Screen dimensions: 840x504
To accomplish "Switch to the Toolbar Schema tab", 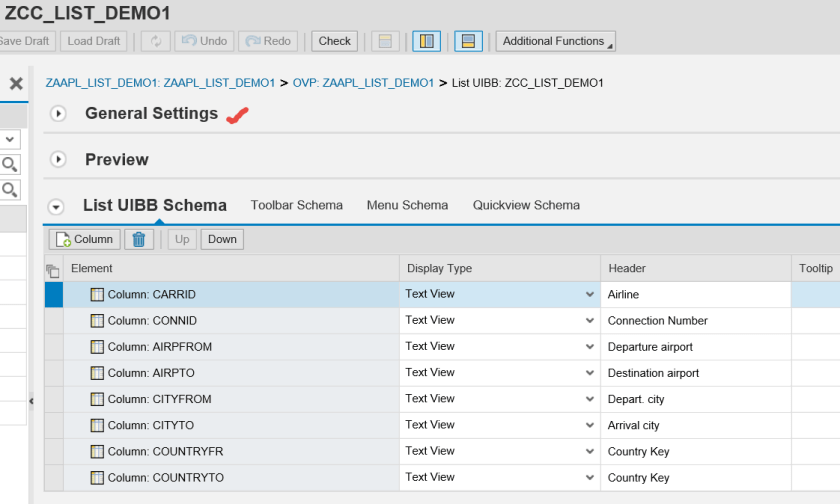I will pyautogui.click(x=296, y=205).
